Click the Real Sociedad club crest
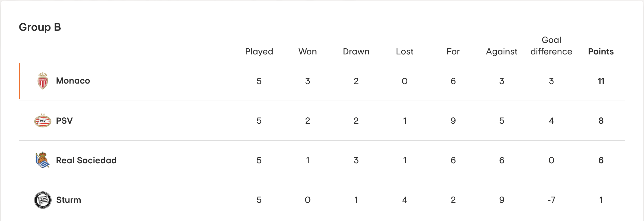644x221 pixels. pyautogui.click(x=43, y=160)
